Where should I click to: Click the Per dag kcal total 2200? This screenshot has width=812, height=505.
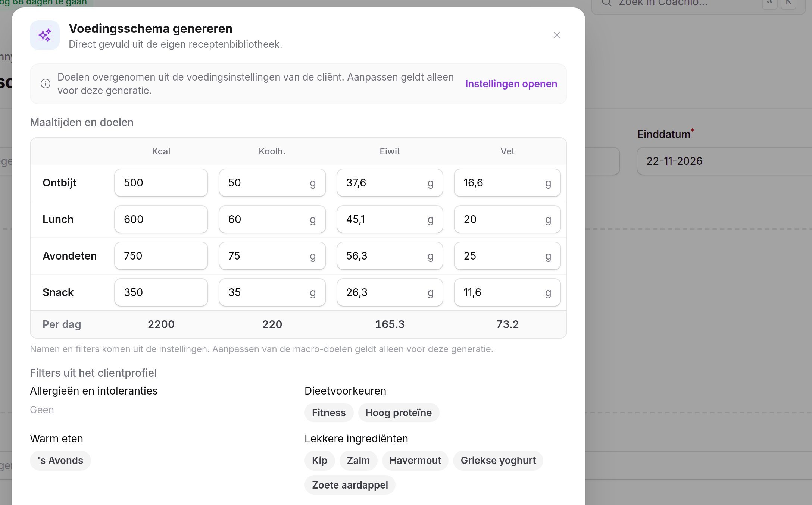point(161,324)
